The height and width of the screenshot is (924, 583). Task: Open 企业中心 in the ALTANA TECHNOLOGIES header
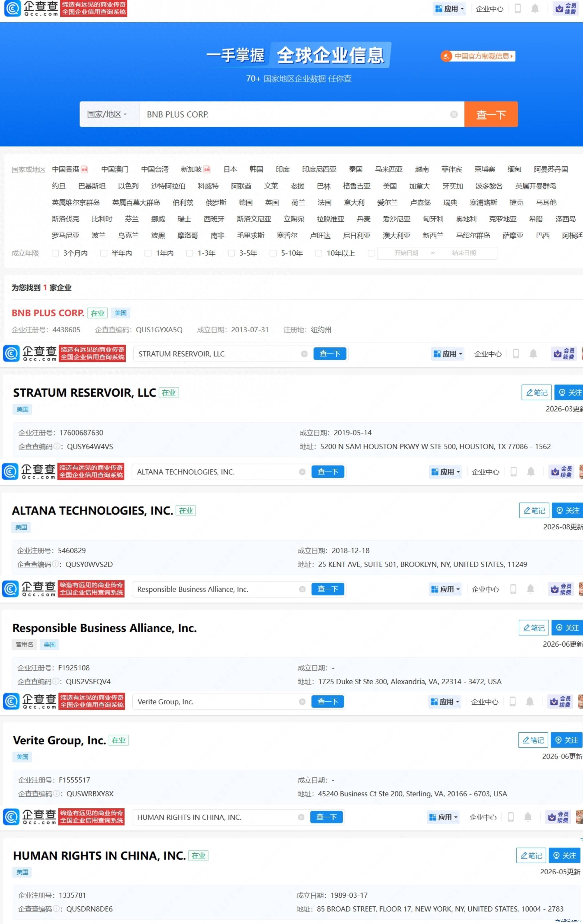(486, 472)
